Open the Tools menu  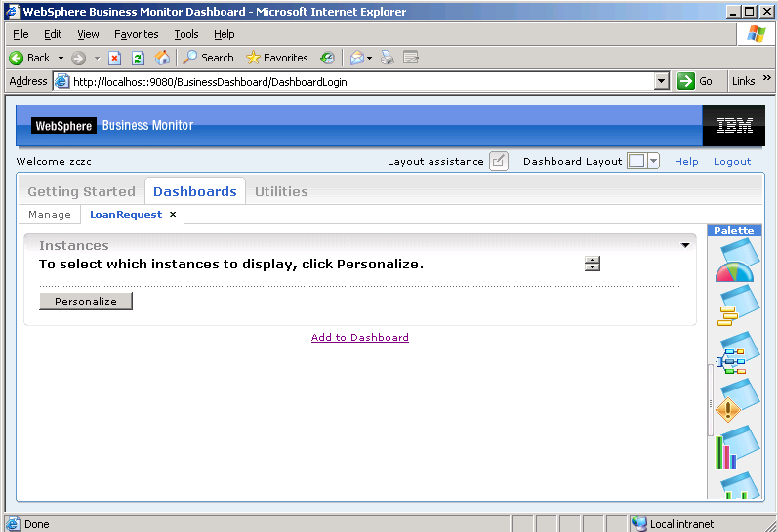click(186, 34)
